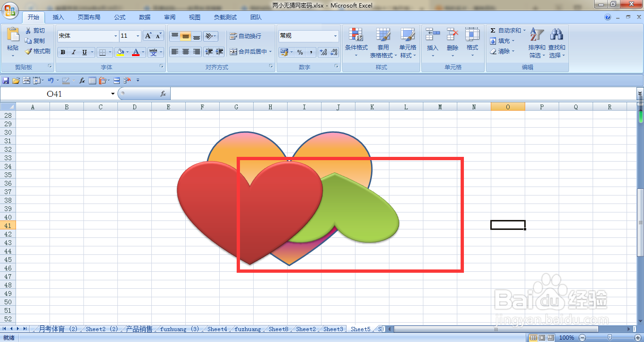Viewport: 644px width, 342px height.
Task: Open the Find and Select (查找和选择) menu
Action: pyautogui.click(x=557, y=43)
